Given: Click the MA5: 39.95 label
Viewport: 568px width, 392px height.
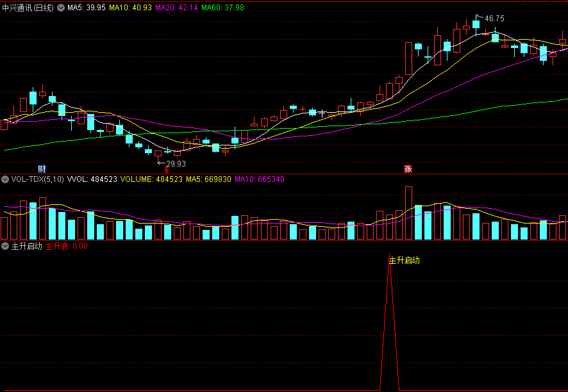Looking at the screenshot, I should (86, 8).
